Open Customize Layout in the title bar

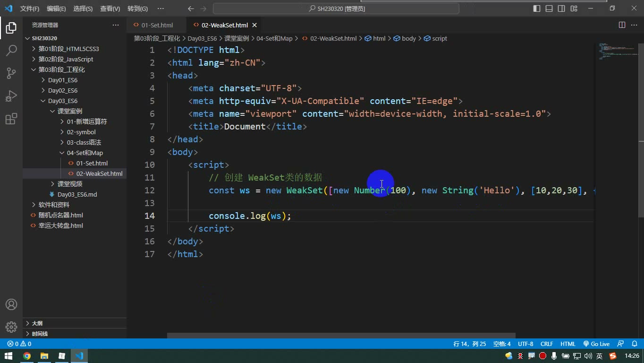pos(574,9)
